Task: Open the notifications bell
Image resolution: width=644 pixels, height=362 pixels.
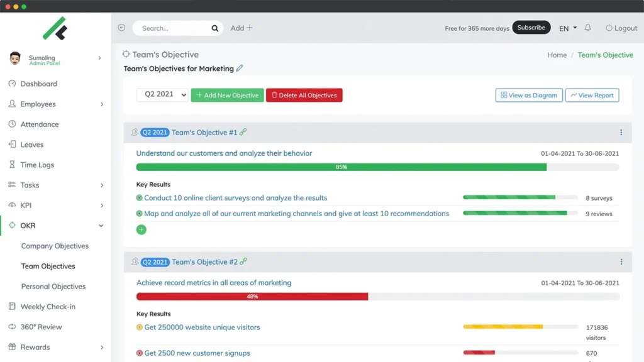Action: [x=588, y=28]
